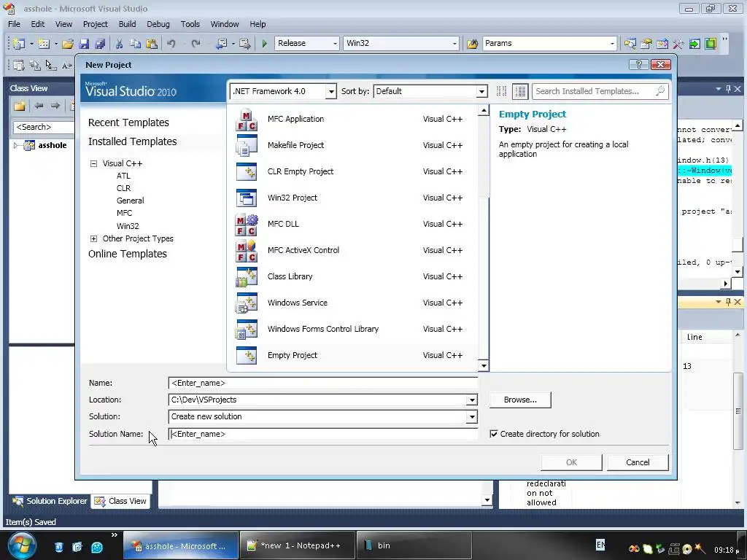Open the Solution 'Create new solution' dropdown
The height and width of the screenshot is (560, 747).
472,416
